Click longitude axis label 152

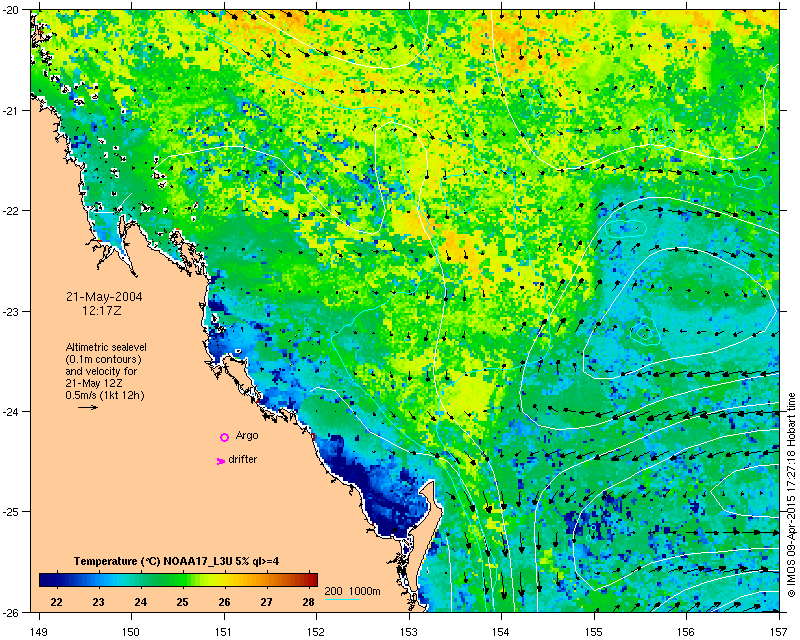(x=316, y=632)
